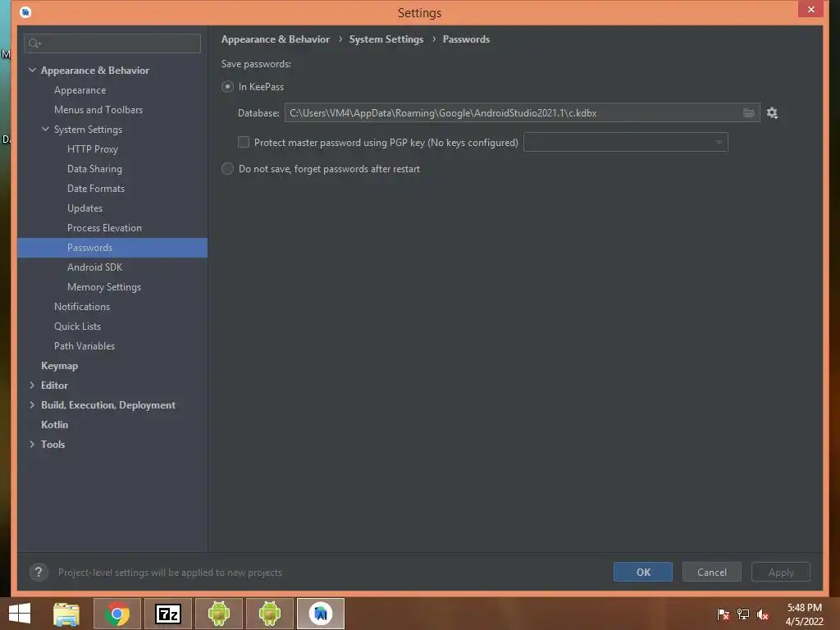
Task: Enable Protect master password using PGP key
Action: (244, 142)
